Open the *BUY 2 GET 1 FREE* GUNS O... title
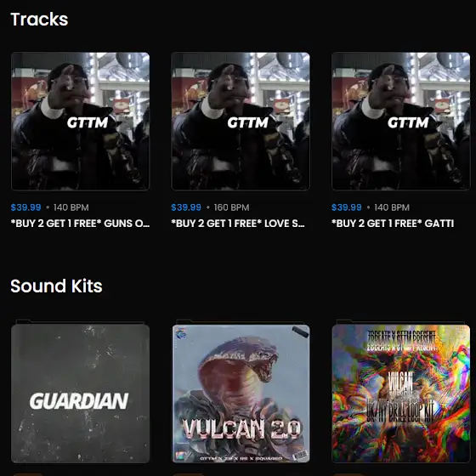The width and height of the screenshot is (476, 476). 80,224
